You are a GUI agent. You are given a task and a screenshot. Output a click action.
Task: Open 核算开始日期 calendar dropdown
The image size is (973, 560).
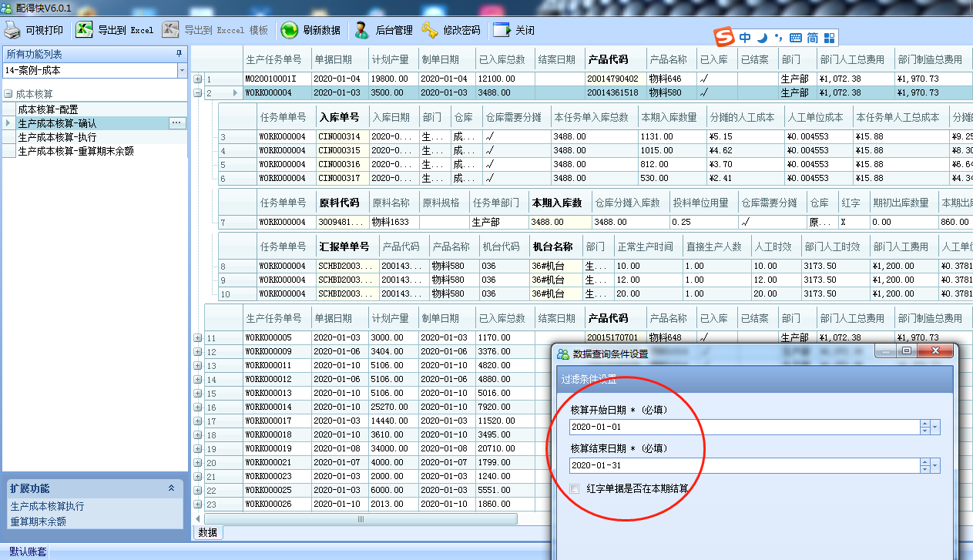(935, 427)
